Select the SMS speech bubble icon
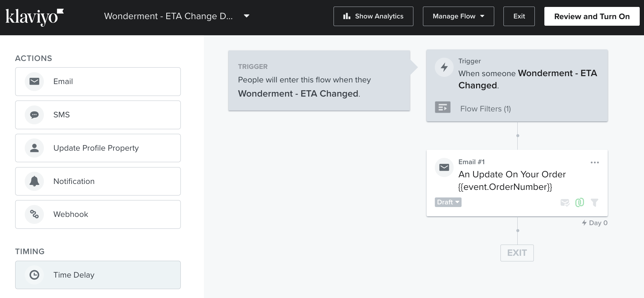 [34, 115]
